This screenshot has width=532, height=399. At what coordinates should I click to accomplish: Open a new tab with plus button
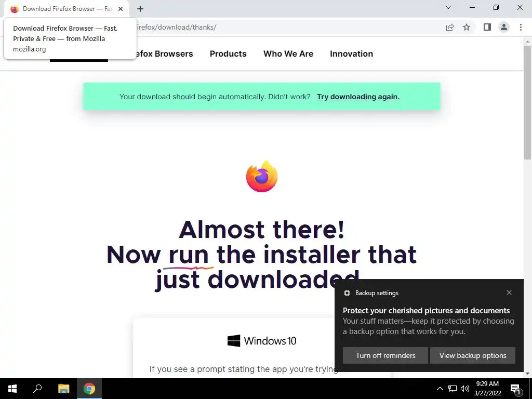(140, 9)
